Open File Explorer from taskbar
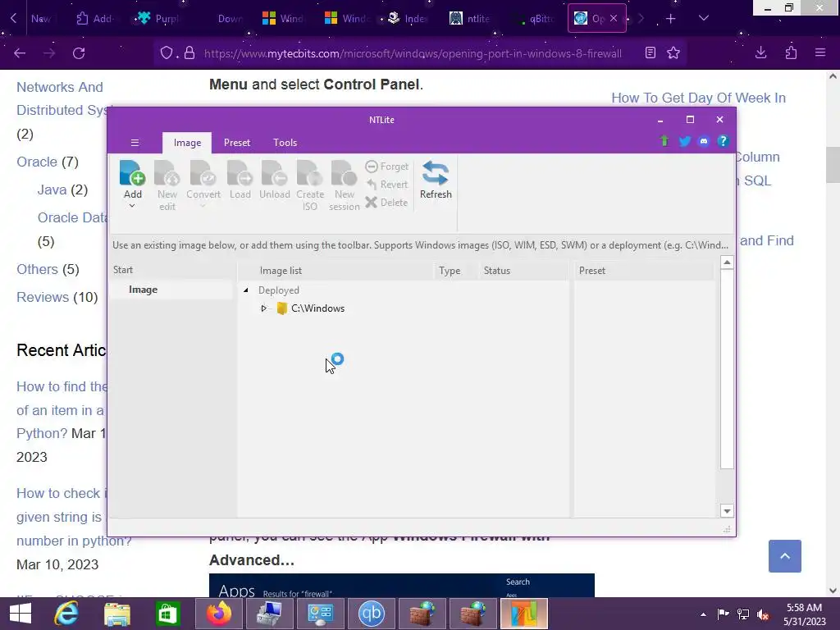Image resolution: width=840 pixels, height=630 pixels. [x=116, y=614]
